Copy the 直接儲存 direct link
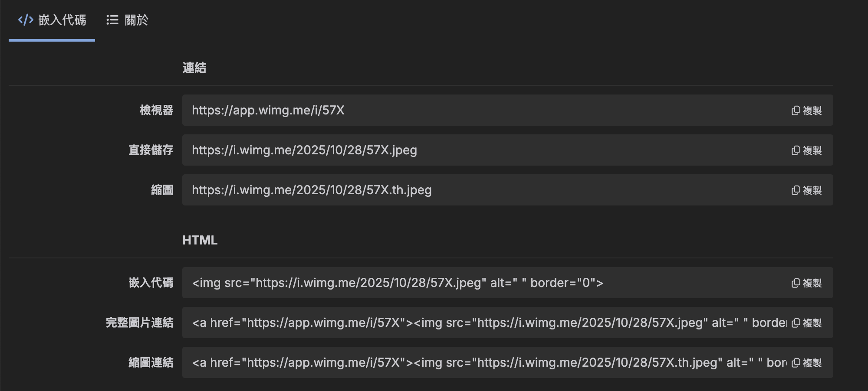Screen dimensions: 868x391 806,150
